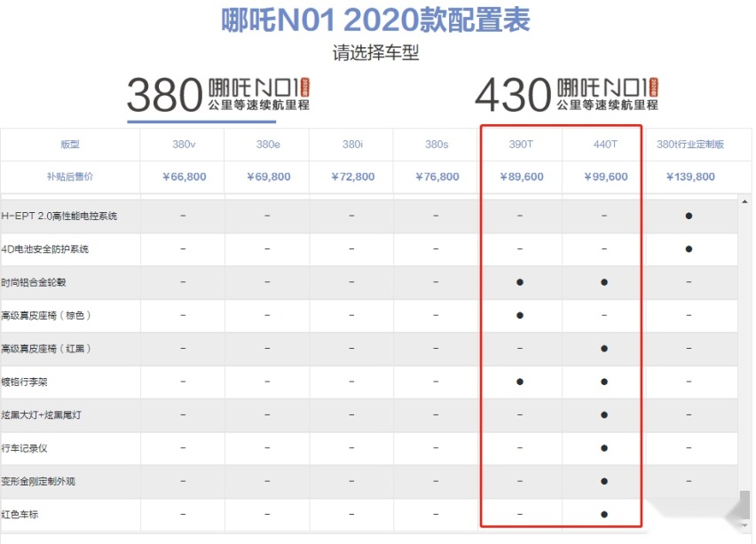756x544 pixels.
Task: Click the 行车记录仪 row label
Action: [24, 448]
